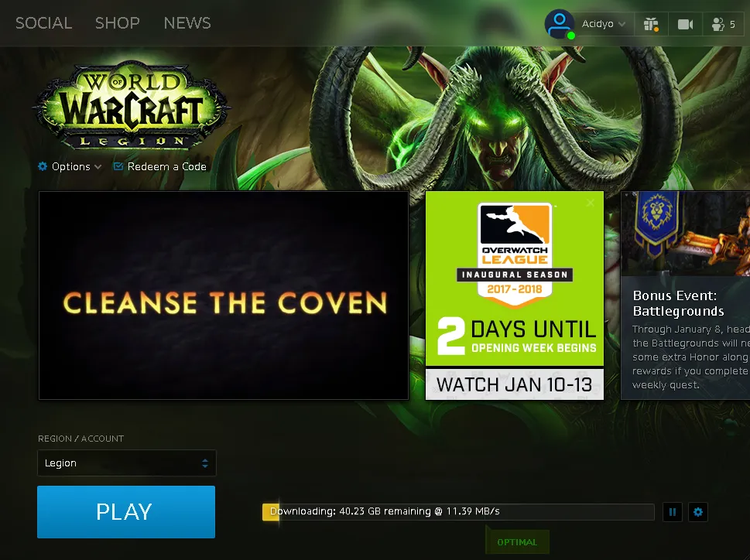Click the Overwatch League logo

(515, 254)
